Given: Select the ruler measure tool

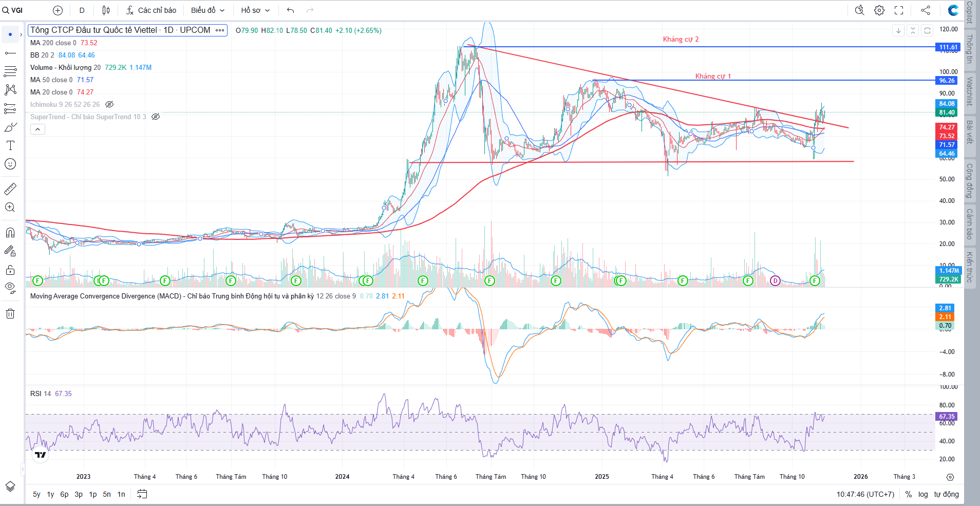Looking at the screenshot, I should click(10, 189).
